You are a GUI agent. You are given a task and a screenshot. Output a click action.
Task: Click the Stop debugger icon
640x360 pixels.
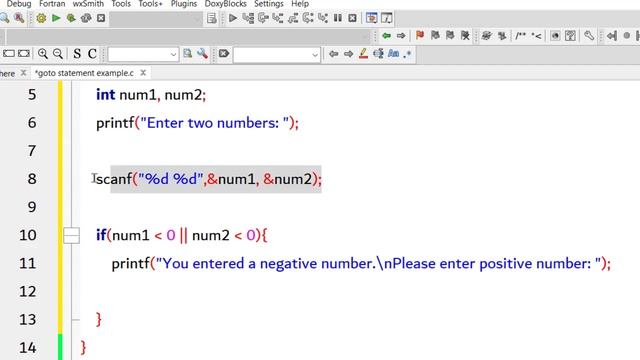click(352, 18)
